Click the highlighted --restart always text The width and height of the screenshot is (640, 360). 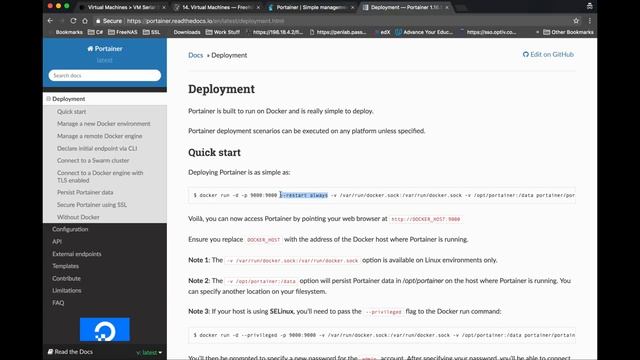(x=304, y=195)
